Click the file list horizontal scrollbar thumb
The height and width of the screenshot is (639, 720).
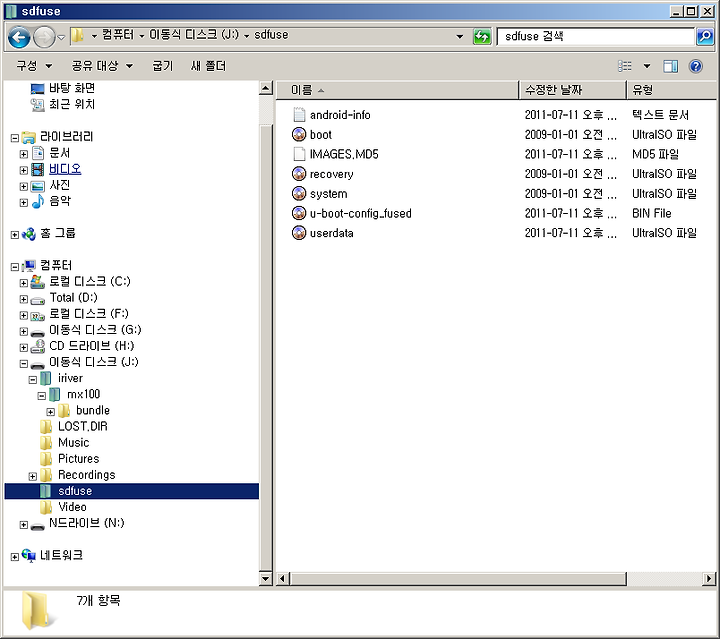pyautogui.click(x=458, y=579)
